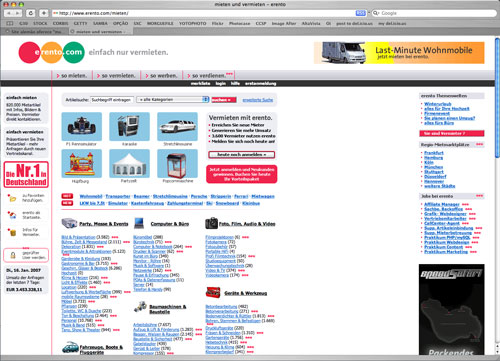The image size is (500, 361).
Task: Open the Frankfurt regional link
Action: point(434,153)
